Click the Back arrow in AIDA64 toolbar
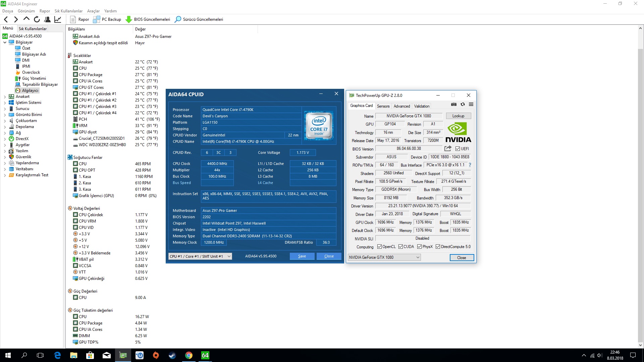This screenshot has height=362, width=644. pyautogui.click(x=6, y=19)
